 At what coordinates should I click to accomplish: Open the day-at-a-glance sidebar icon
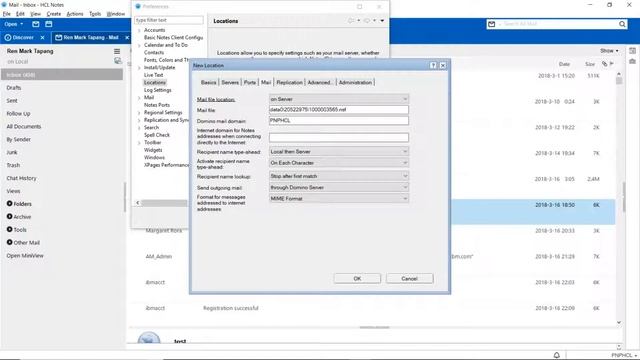[632, 51]
